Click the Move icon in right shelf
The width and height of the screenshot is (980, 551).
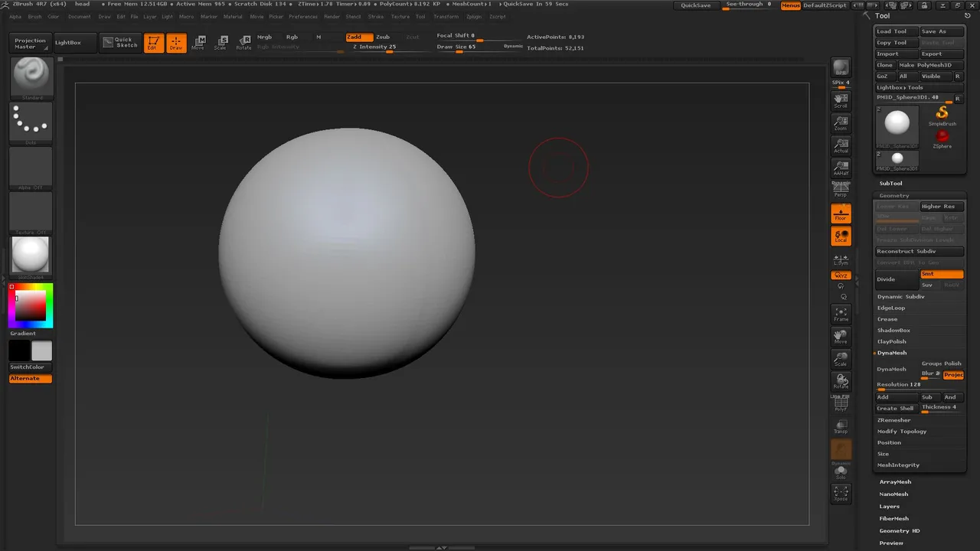tap(841, 337)
